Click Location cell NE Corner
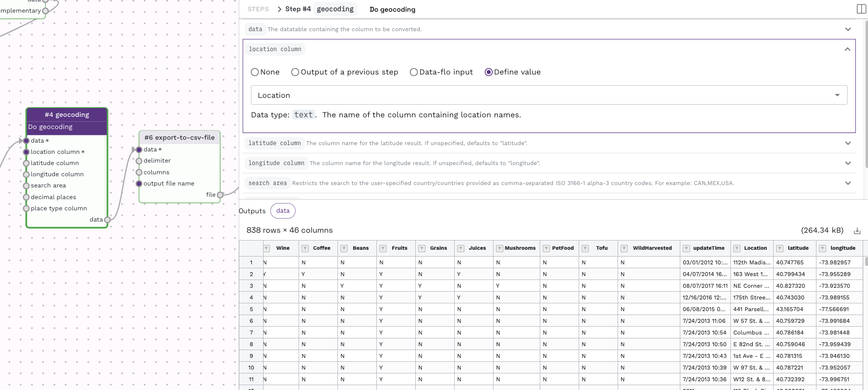 tap(751, 286)
